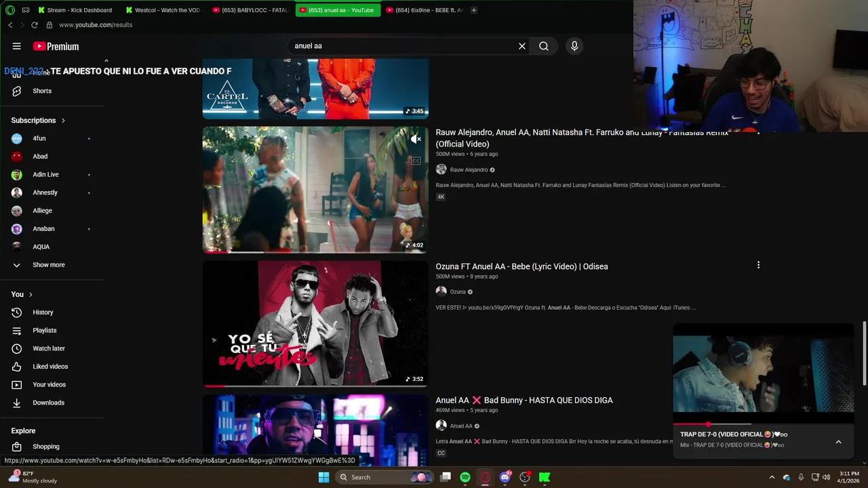Switch to 6ix9ine BEBE YouTube tab
Screen dimensions: 868x488
coord(425,10)
